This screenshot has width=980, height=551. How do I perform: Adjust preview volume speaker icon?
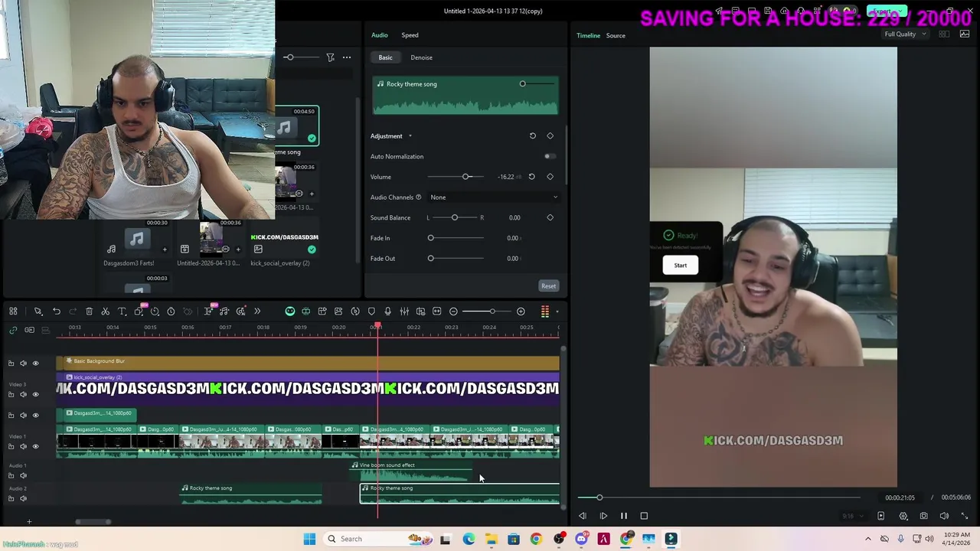pos(944,517)
